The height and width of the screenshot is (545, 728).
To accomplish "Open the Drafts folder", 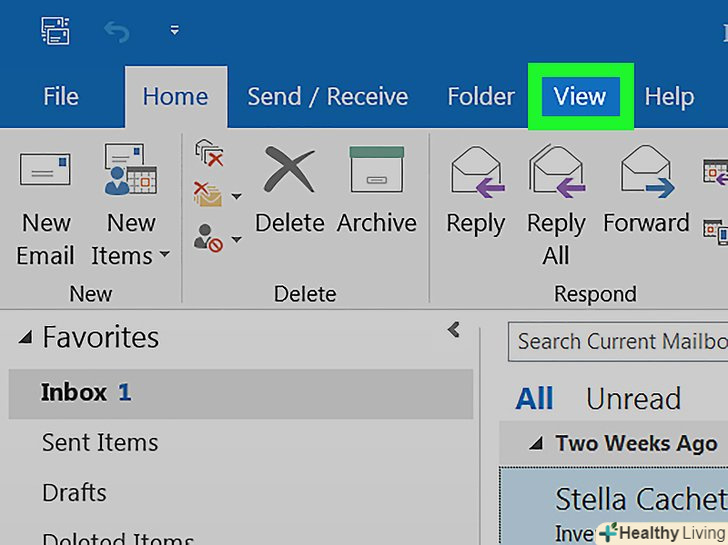I will 74,493.
